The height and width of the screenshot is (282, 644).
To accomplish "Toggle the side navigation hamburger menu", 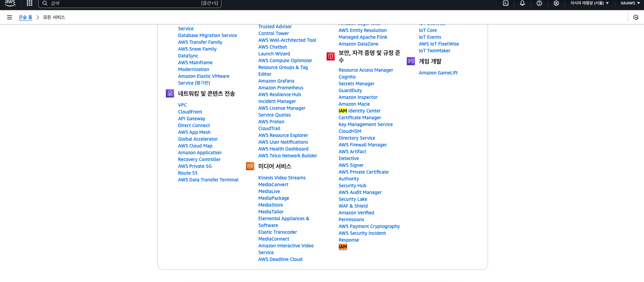I will coord(10,17).
